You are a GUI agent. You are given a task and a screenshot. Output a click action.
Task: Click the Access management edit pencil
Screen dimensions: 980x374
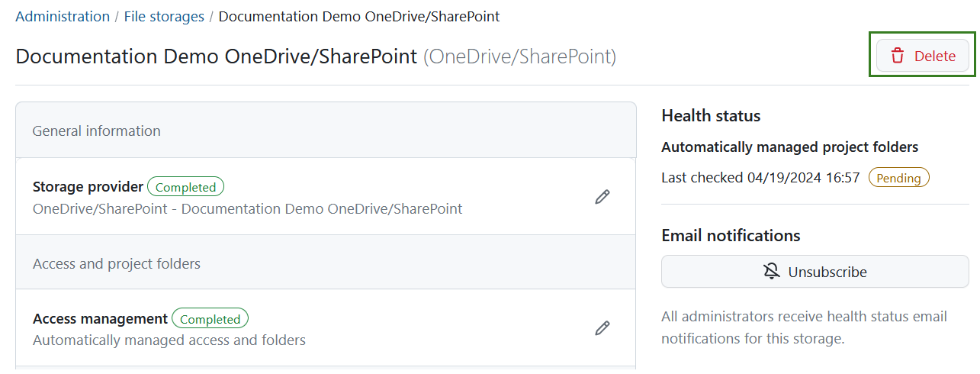point(602,328)
